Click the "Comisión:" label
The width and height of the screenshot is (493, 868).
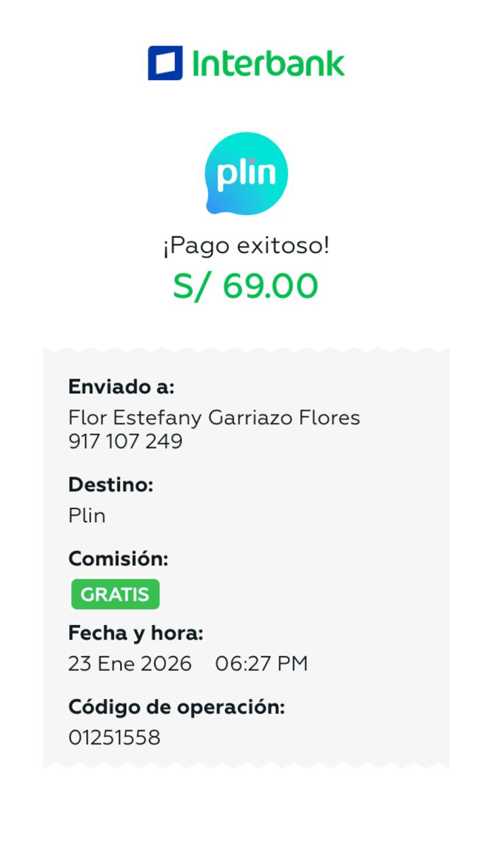coord(118,559)
